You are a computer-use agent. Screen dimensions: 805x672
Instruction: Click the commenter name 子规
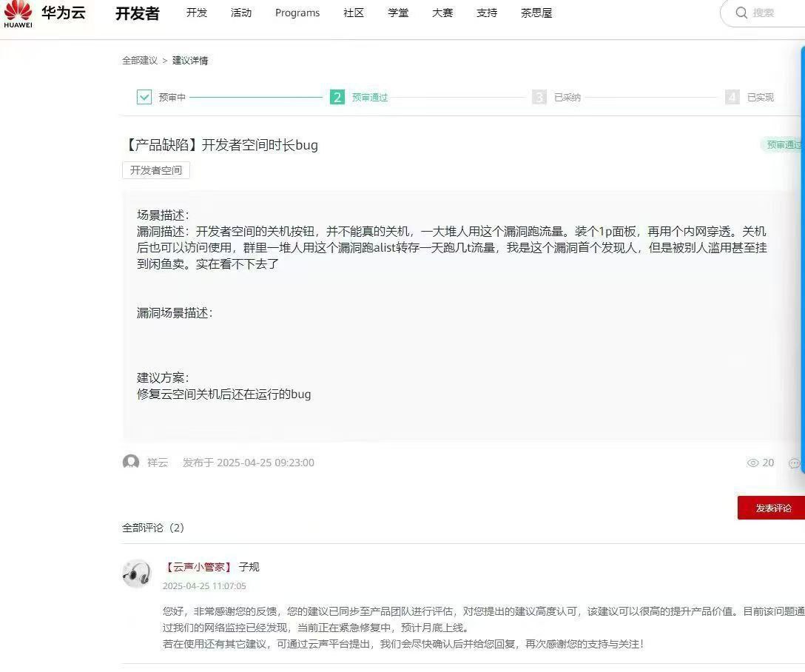click(x=249, y=567)
